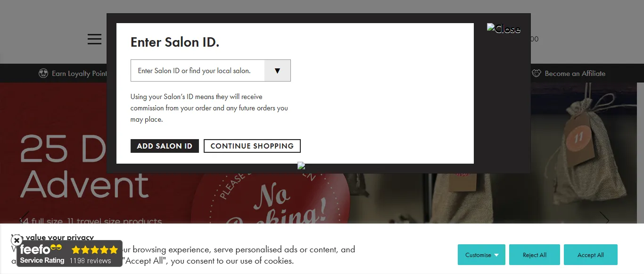644x274 pixels.
Task: Advance to next carousel slide
Action: 604,219
